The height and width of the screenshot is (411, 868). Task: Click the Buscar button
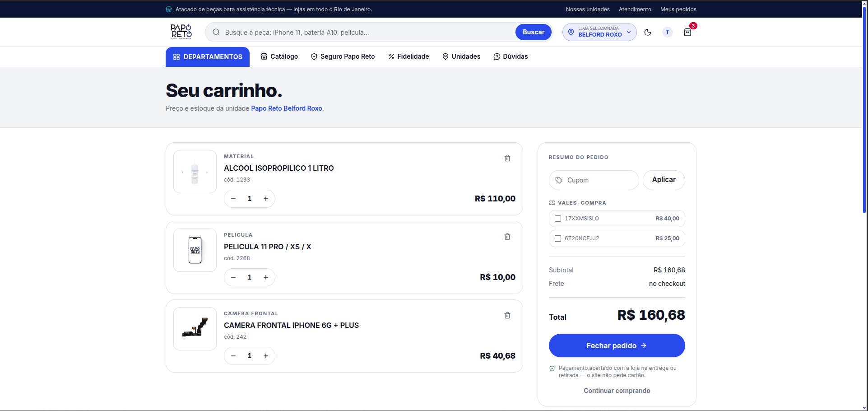click(x=534, y=32)
